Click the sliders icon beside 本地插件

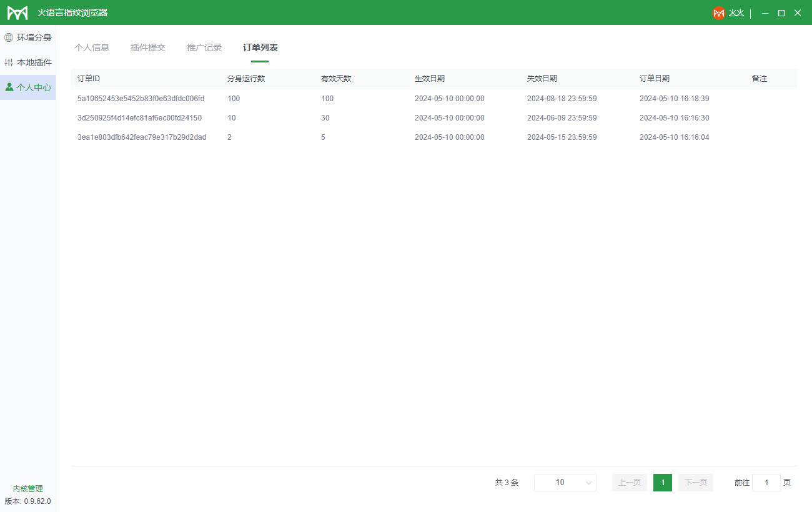pos(9,62)
